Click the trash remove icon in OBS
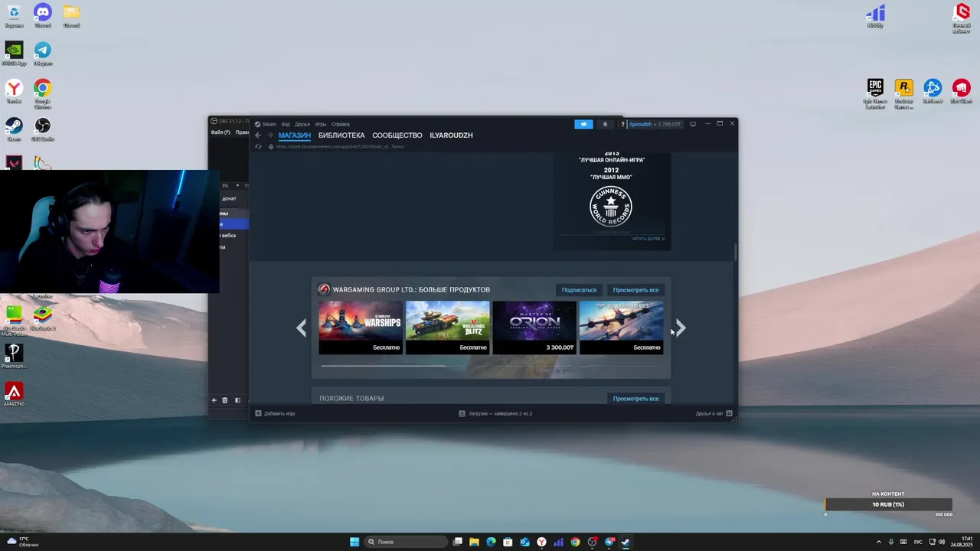980x551 pixels. (224, 400)
